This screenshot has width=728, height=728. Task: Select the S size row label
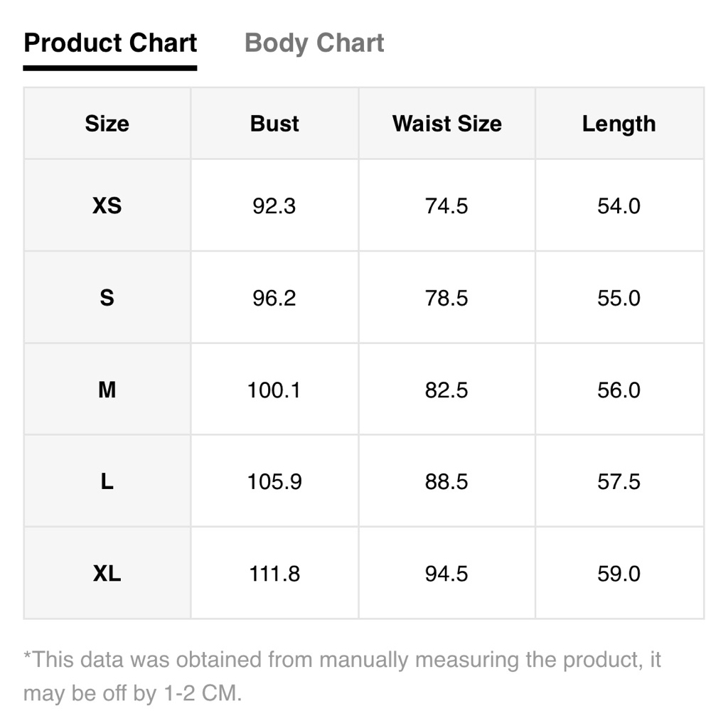[107, 297]
